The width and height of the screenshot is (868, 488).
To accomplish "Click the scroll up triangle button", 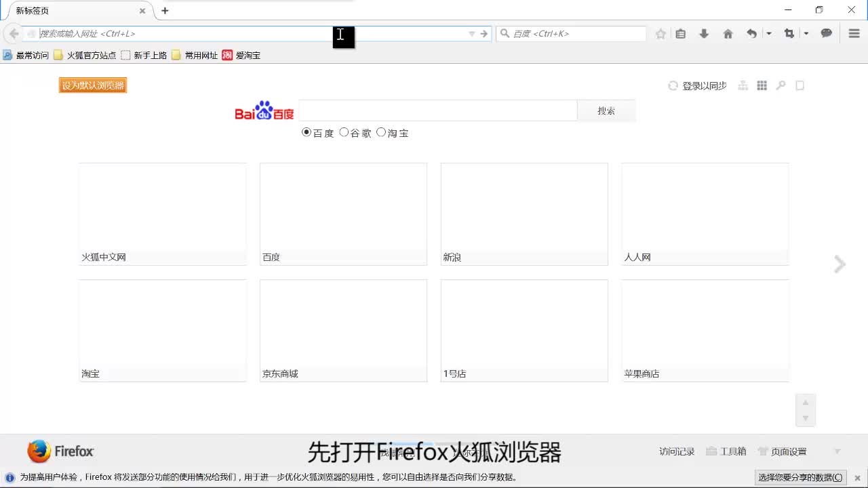I will pos(806,402).
